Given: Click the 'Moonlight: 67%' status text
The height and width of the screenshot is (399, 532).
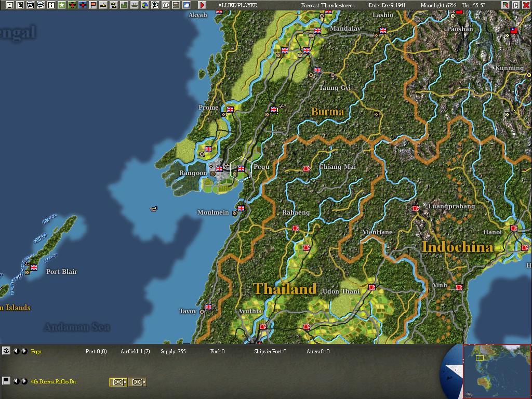Looking at the screenshot, I should 438,5.
